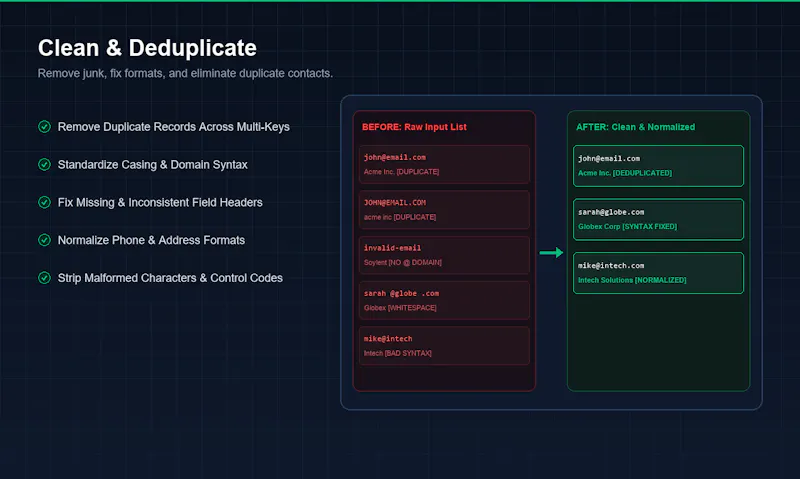This screenshot has width=800, height=479.
Task: Click 'Globex Corp [SYNTAX FIXED]' label
Action: (x=627, y=227)
